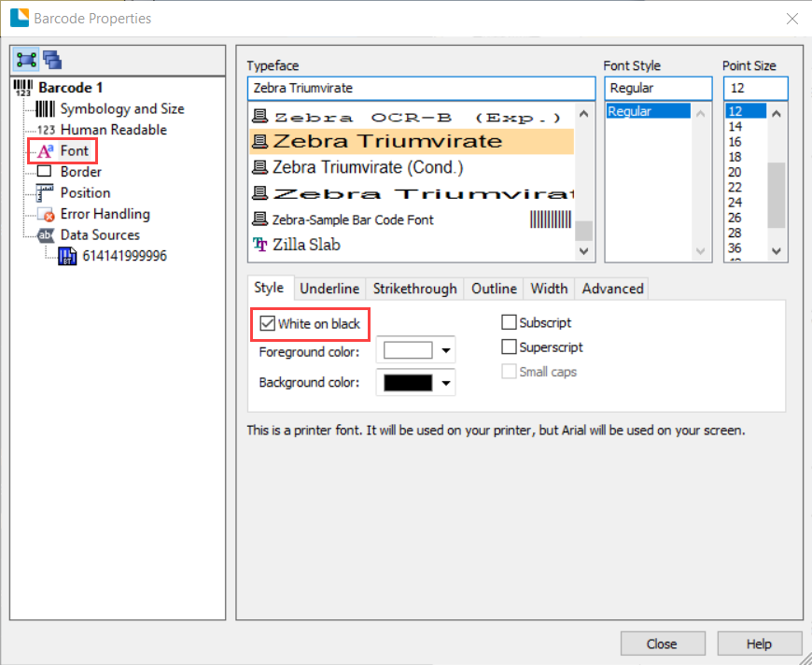812x665 pixels.
Task: Open Error Handling page
Action: 105,214
